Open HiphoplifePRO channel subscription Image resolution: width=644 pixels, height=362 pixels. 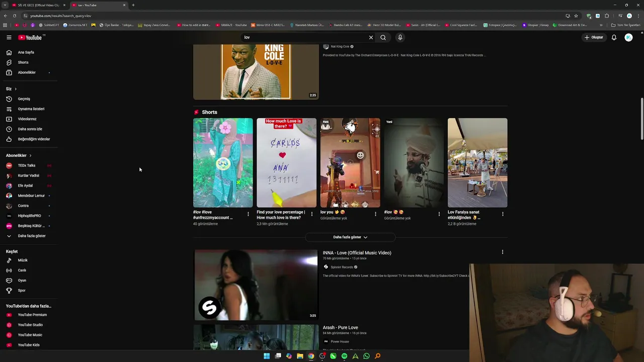coord(29,216)
